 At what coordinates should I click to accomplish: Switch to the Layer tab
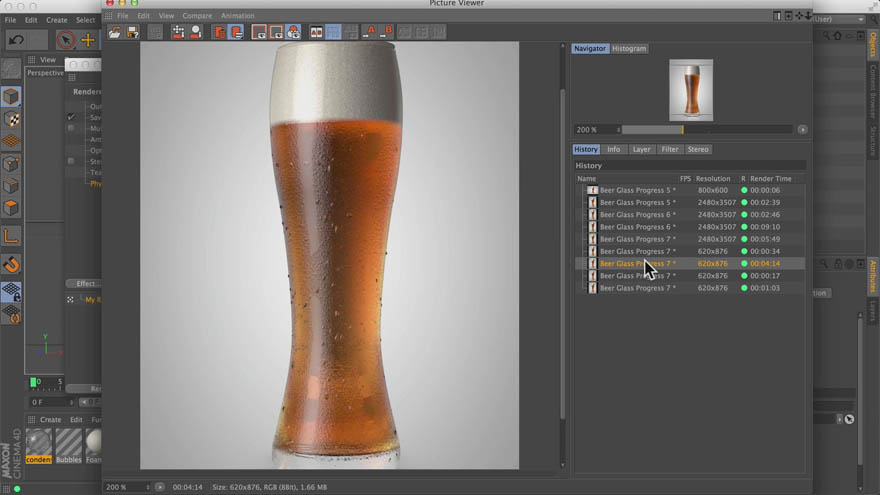[641, 149]
